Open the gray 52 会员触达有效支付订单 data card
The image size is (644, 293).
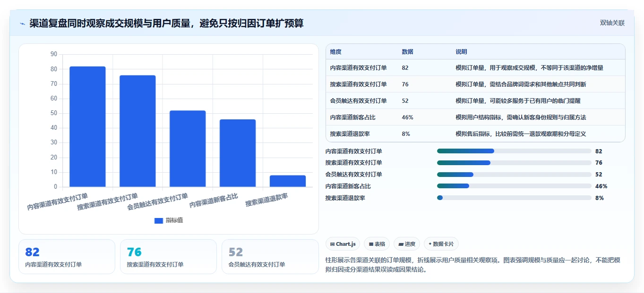pyautogui.click(x=270, y=257)
